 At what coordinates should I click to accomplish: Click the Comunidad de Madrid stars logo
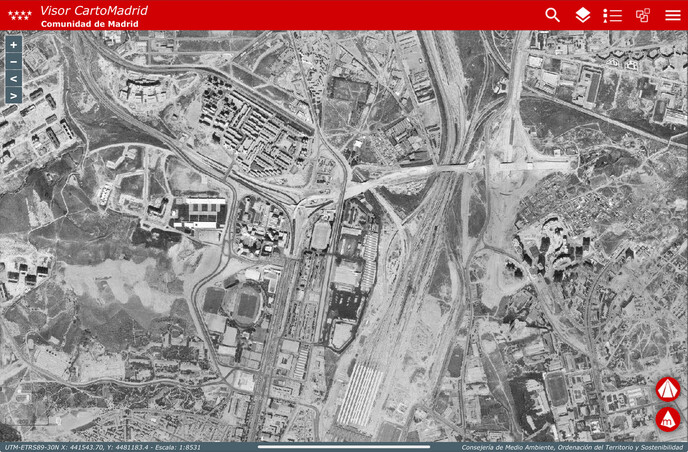[19, 15]
